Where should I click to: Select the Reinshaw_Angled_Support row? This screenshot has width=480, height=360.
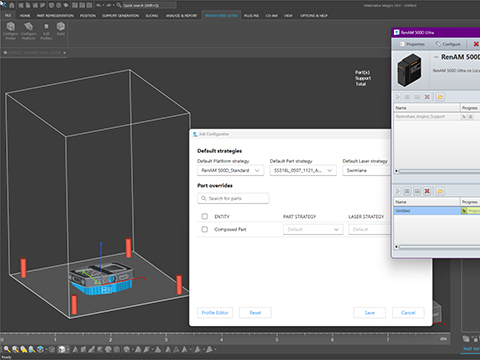point(437,116)
